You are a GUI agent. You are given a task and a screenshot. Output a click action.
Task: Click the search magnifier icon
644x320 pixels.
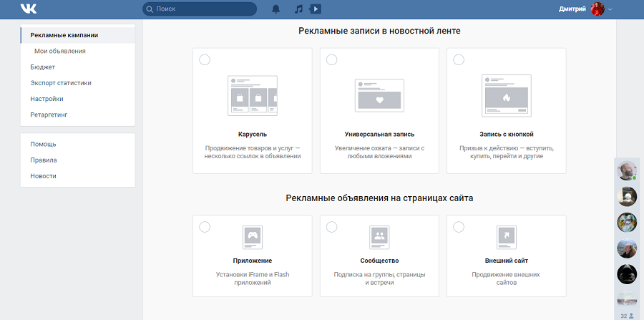pyautogui.click(x=150, y=9)
